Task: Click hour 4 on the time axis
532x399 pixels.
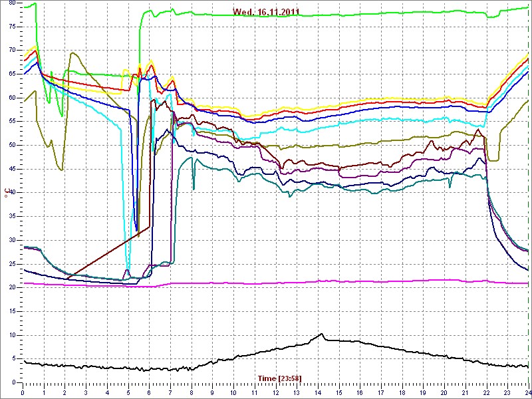Action: coord(107,392)
